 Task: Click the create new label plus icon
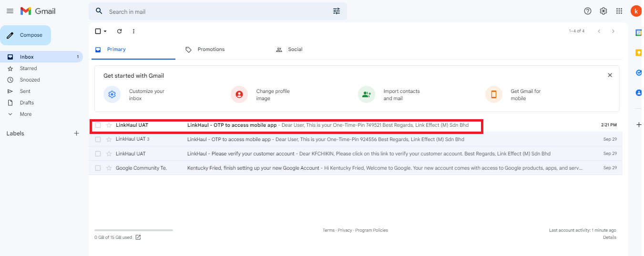coord(76,133)
